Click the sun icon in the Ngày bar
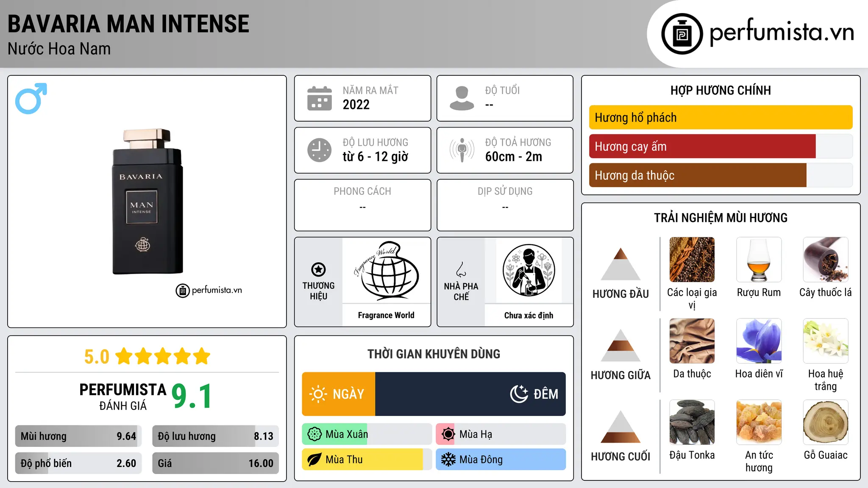The width and height of the screenshot is (868, 488). click(318, 394)
